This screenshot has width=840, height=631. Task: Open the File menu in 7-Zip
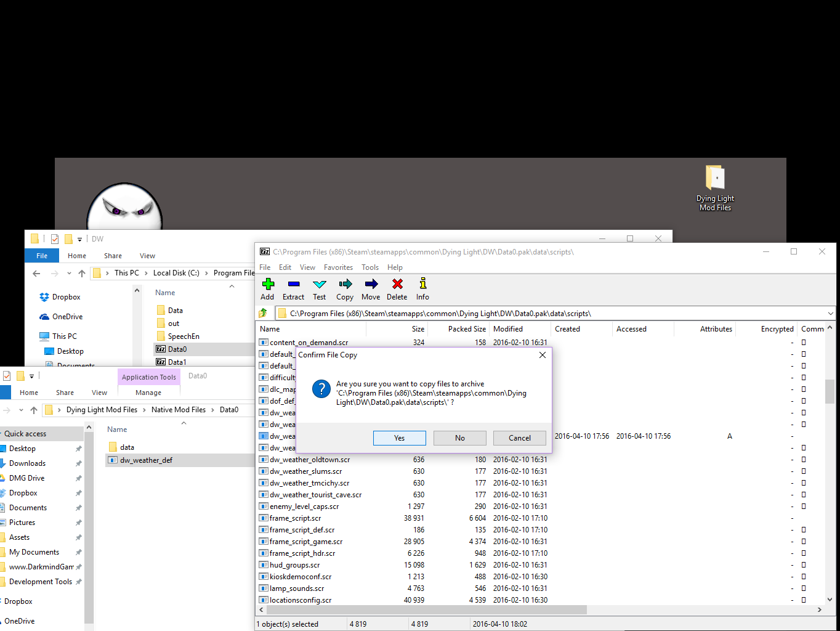pos(265,267)
